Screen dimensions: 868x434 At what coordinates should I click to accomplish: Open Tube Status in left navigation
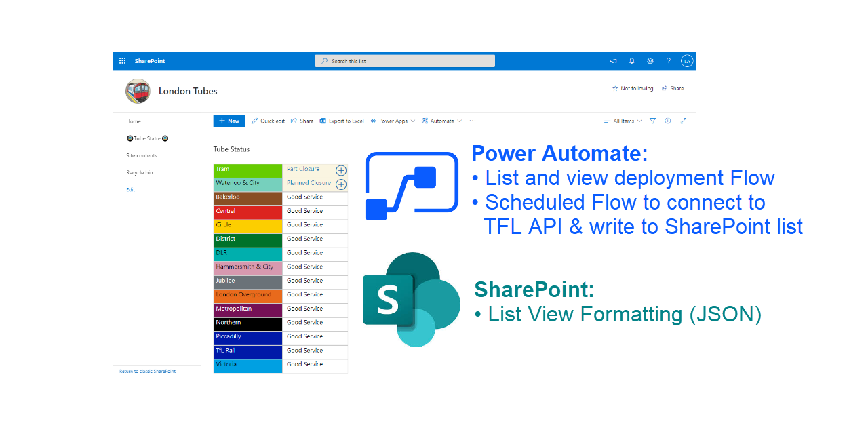click(x=147, y=138)
